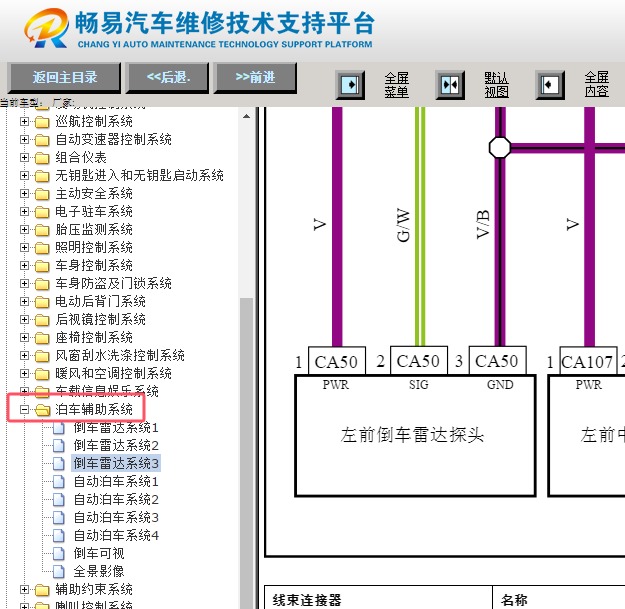
Task: Expand the 车身控制系统 folder node
Action: pyautogui.click(x=24, y=265)
